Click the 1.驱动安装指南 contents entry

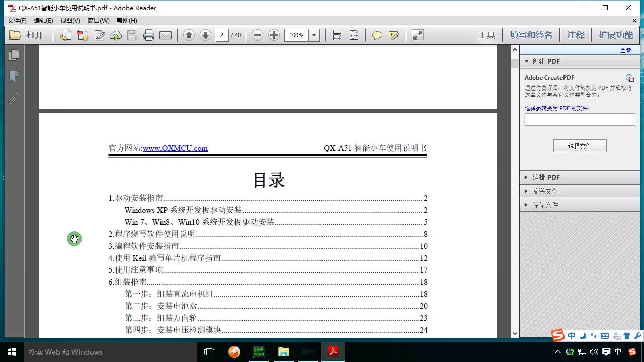click(268, 198)
